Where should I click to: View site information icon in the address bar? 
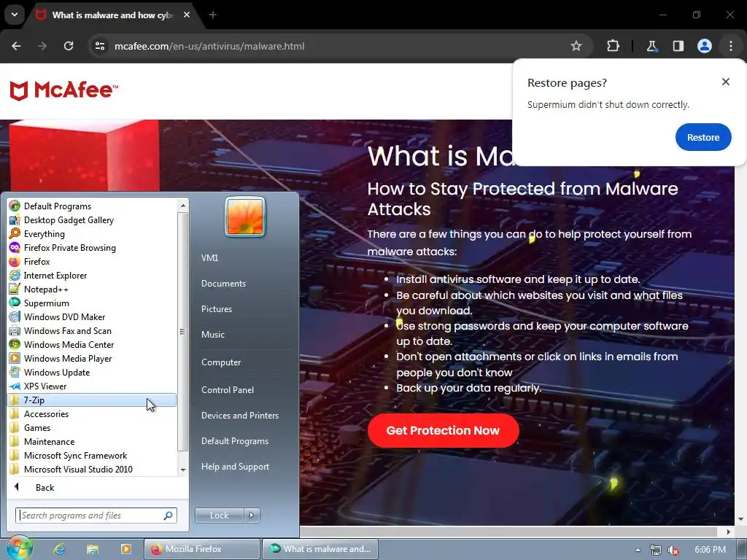pyautogui.click(x=99, y=46)
